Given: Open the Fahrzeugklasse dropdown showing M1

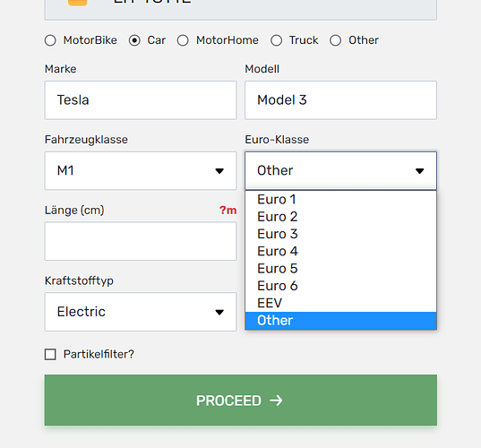Looking at the screenshot, I should click(x=141, y=170).
